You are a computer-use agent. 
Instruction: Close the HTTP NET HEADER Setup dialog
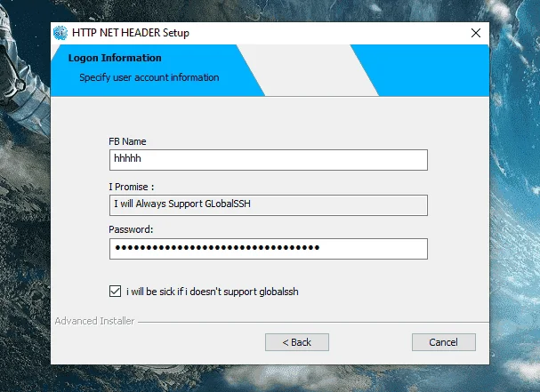point(476,33)
